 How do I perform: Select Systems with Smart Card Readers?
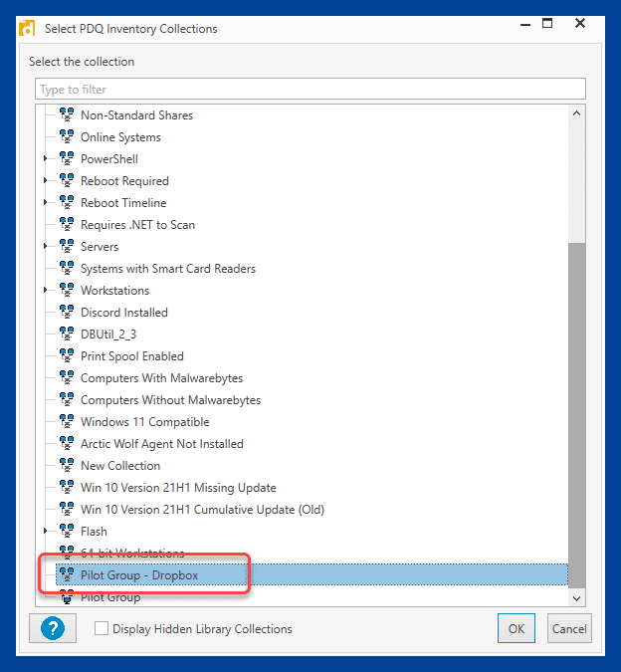pyautogui.click(x=168, y=268)
